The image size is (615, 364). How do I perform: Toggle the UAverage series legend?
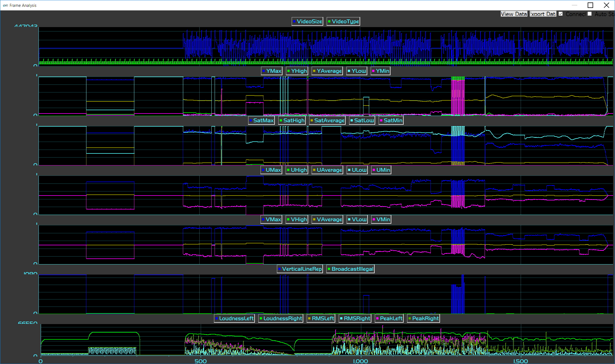tap(327, 170)
